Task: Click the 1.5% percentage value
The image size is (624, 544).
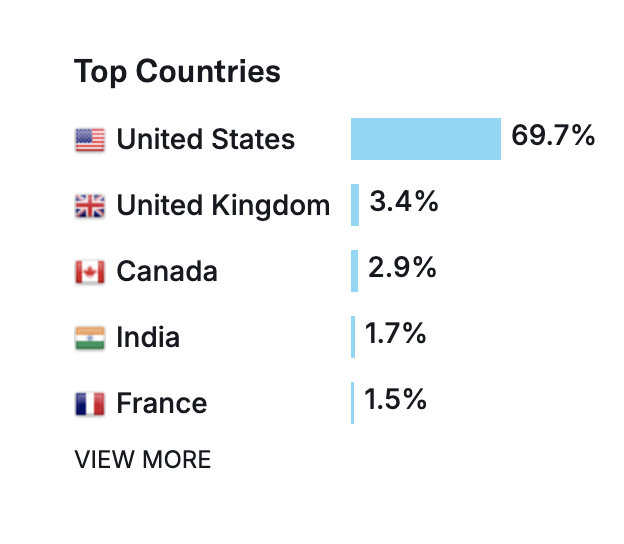Action: (396, 400)
